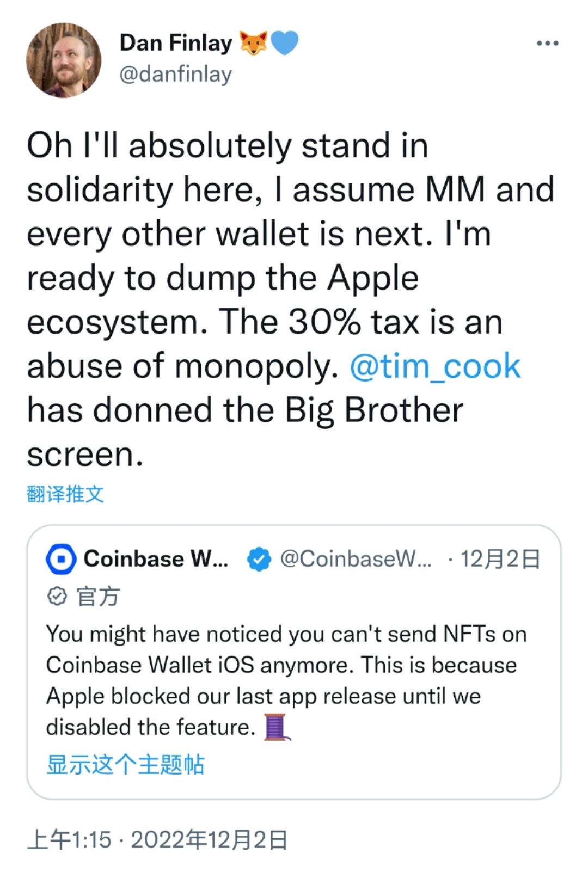Click the blue heart emoji badge

pos(284,43)
